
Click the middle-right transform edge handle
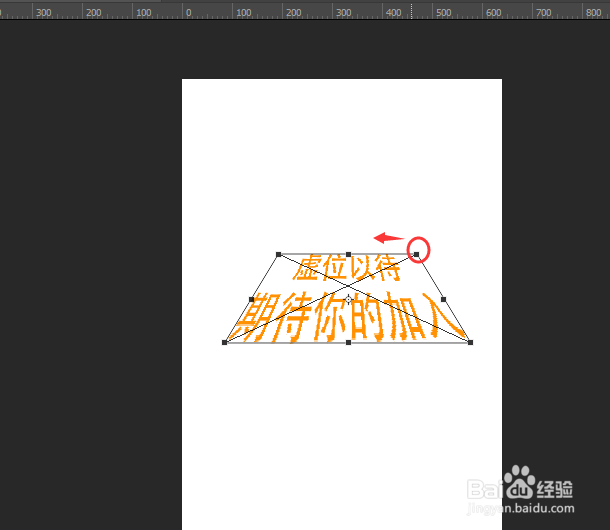click(x=443, y=299)
